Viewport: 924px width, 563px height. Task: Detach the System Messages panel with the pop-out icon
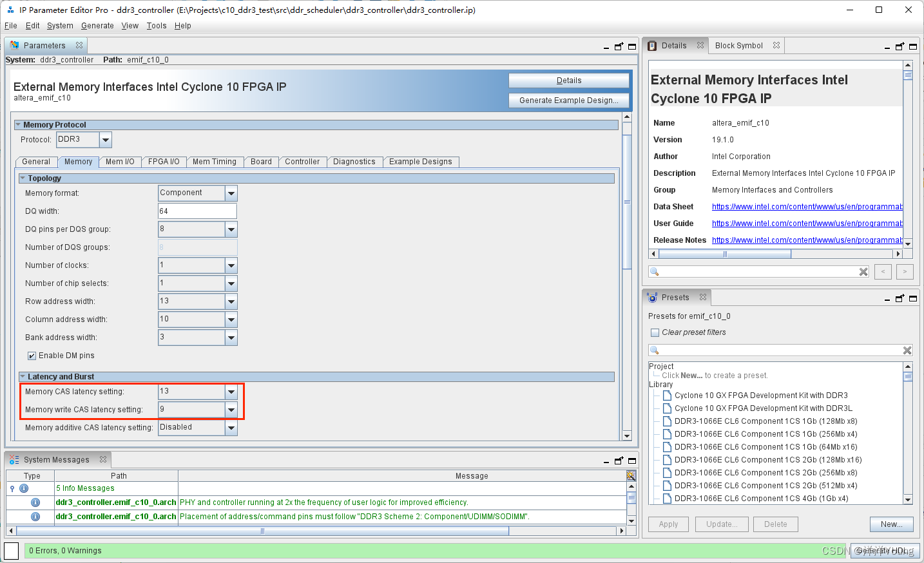pyautogui.click(x=619, y=461)
